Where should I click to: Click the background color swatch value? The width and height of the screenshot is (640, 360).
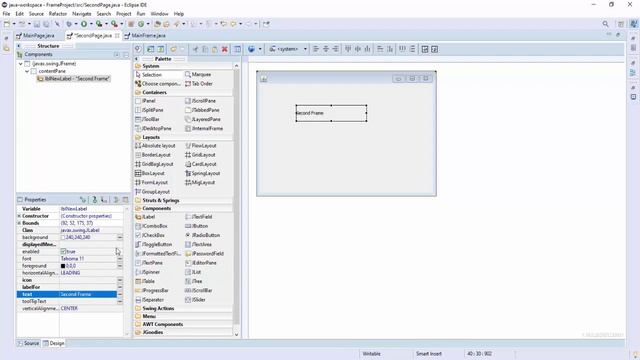[63, 238]
